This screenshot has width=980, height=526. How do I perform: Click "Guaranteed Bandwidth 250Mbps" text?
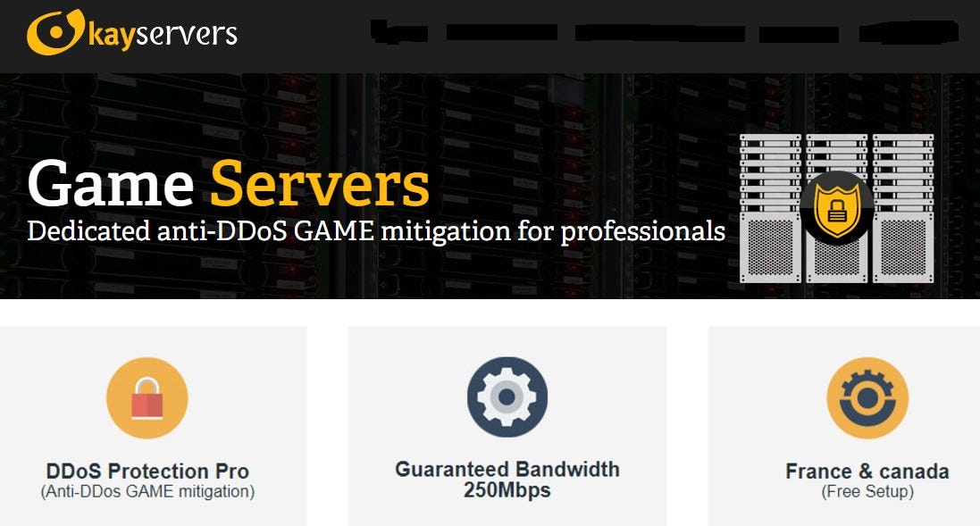tap(507, 480)
